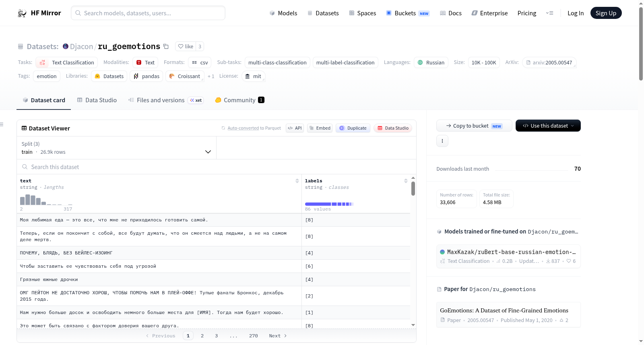
Task: Click the labels class distribution bar
Action: click(x=329, y=204)
